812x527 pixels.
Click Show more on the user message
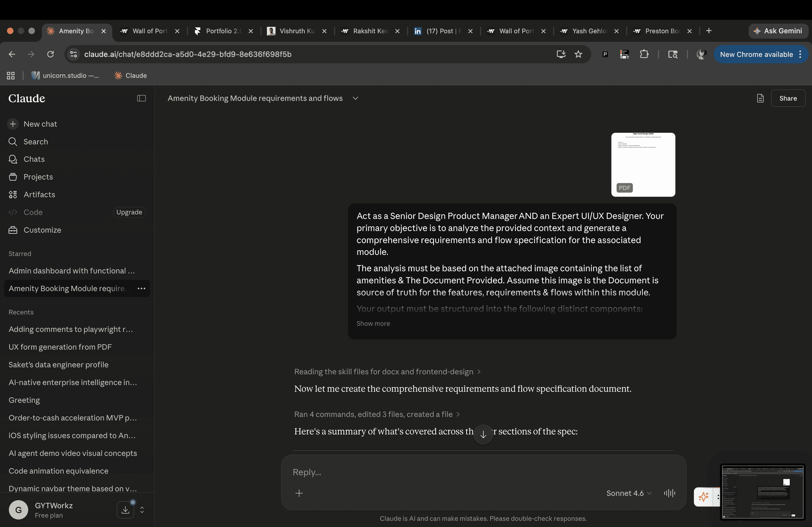pos(373,323)
